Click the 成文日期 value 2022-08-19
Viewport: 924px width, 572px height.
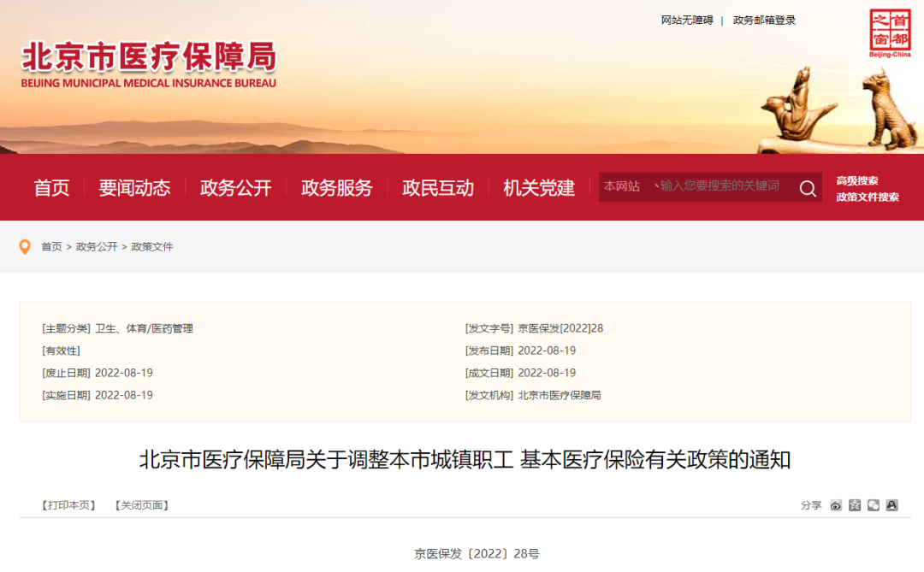(547, 373)
